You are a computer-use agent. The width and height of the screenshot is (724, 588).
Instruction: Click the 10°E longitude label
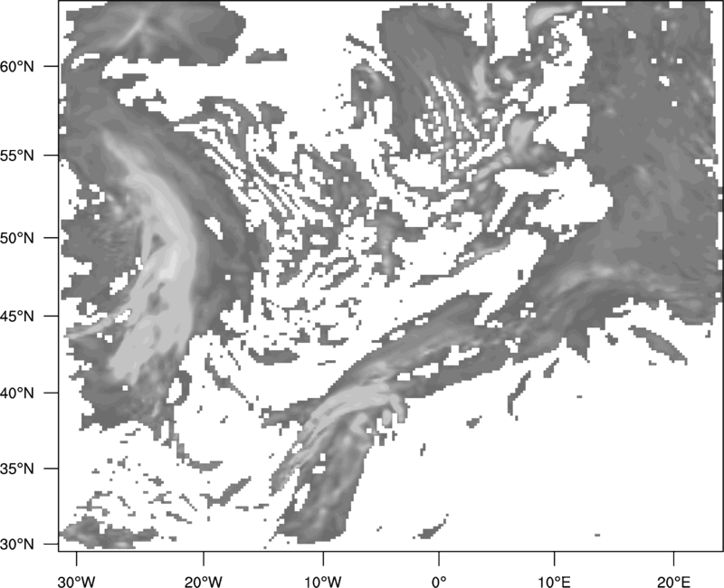pos(554,582)
